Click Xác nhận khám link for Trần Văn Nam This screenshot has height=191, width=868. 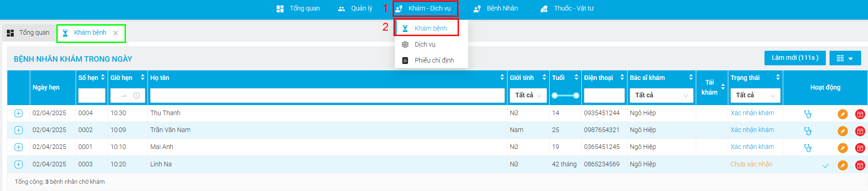point(752,130)
